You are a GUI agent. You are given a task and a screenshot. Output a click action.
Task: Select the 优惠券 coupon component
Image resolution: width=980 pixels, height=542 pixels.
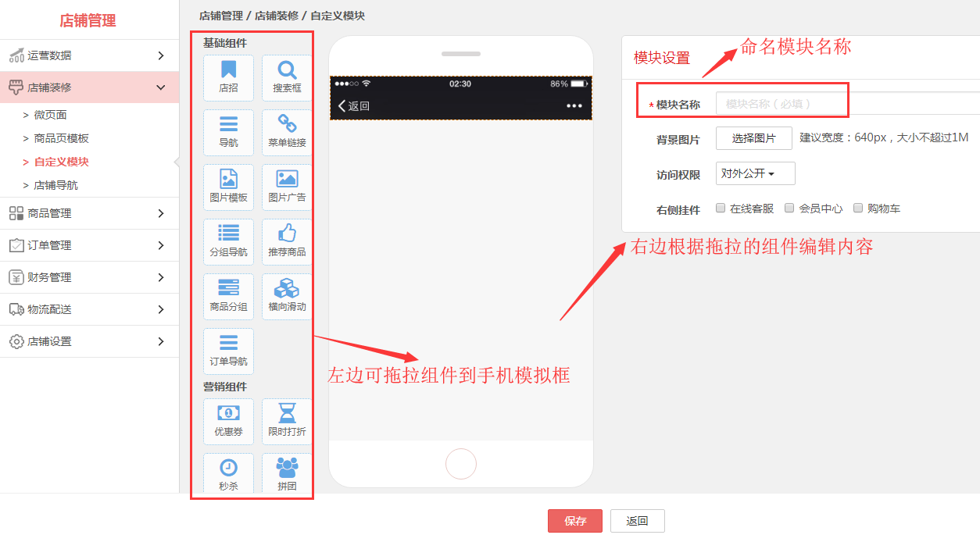coord(228,421)
